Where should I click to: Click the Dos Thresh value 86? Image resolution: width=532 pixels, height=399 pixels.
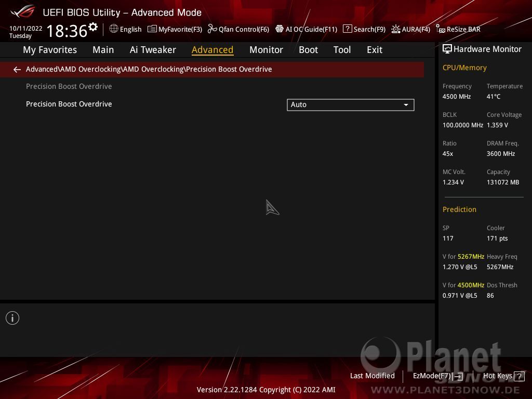click(490, 296)
